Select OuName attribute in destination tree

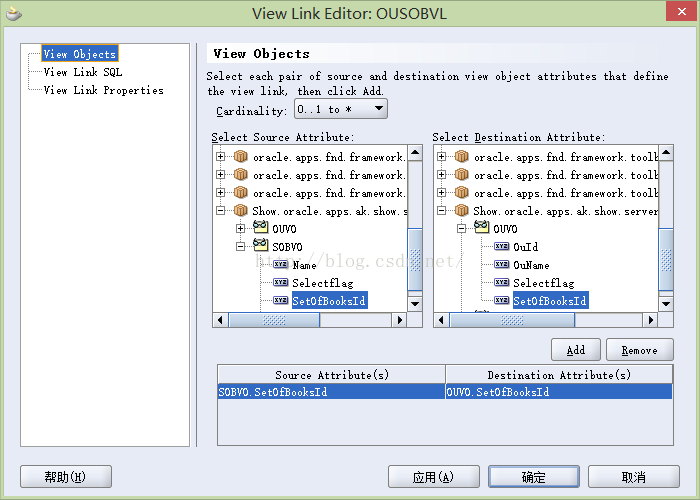click(x=531, y=265)
